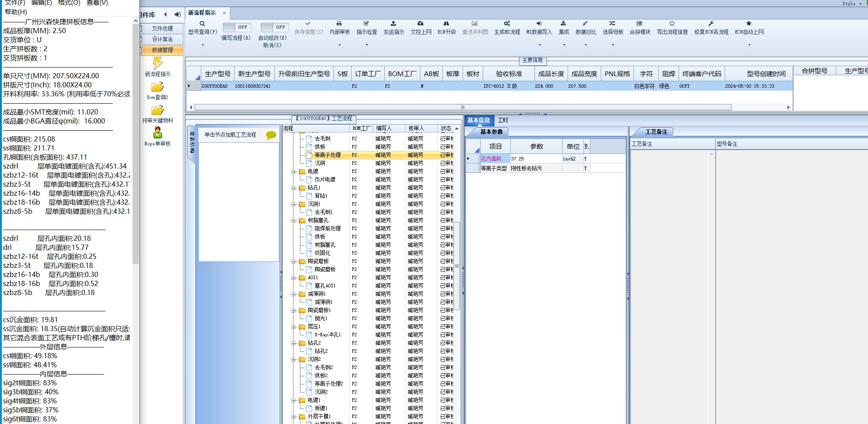868x424 pixels.
Task: Open dropdown arrow under 内部审核
Action: tap(339, 45)
